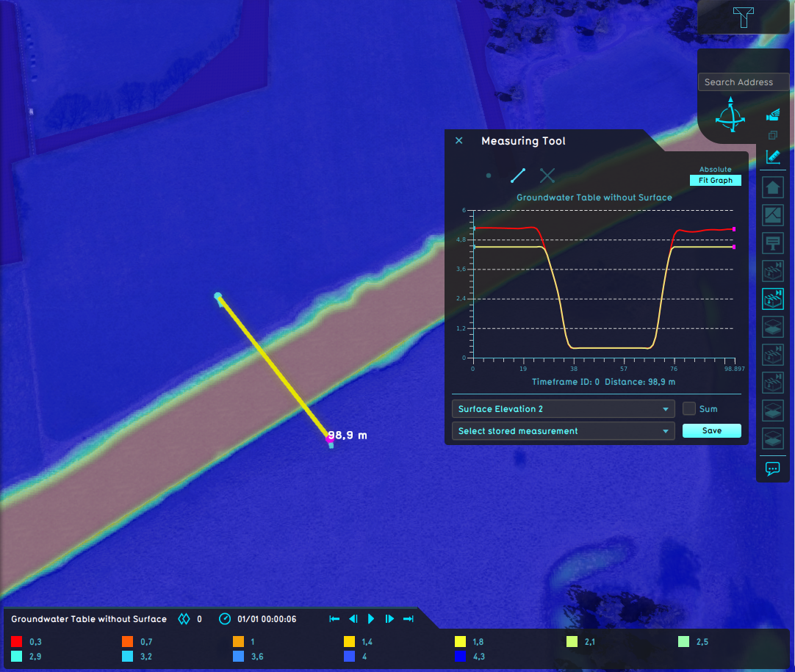
Task: Expand the Select stored measurement dropdown
Action: coord(563,431)
